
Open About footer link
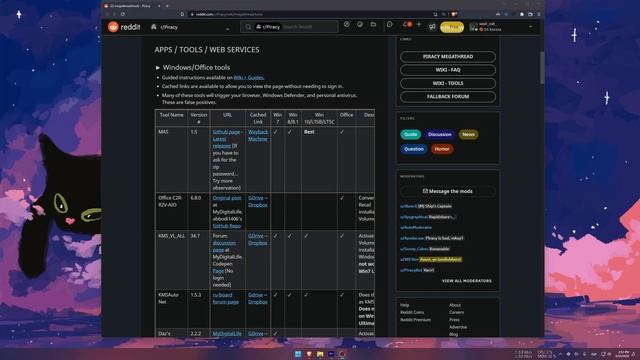455,305
